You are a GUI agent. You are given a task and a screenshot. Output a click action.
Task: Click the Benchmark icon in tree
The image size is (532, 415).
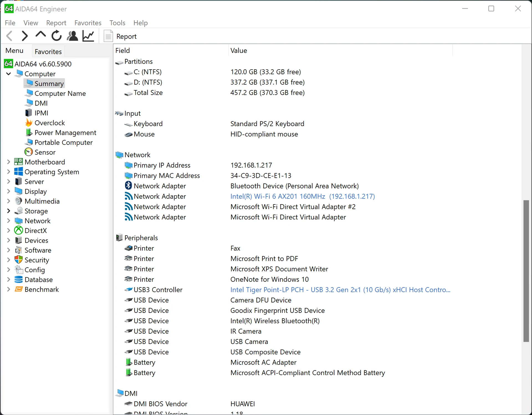[x=18, y=289]
